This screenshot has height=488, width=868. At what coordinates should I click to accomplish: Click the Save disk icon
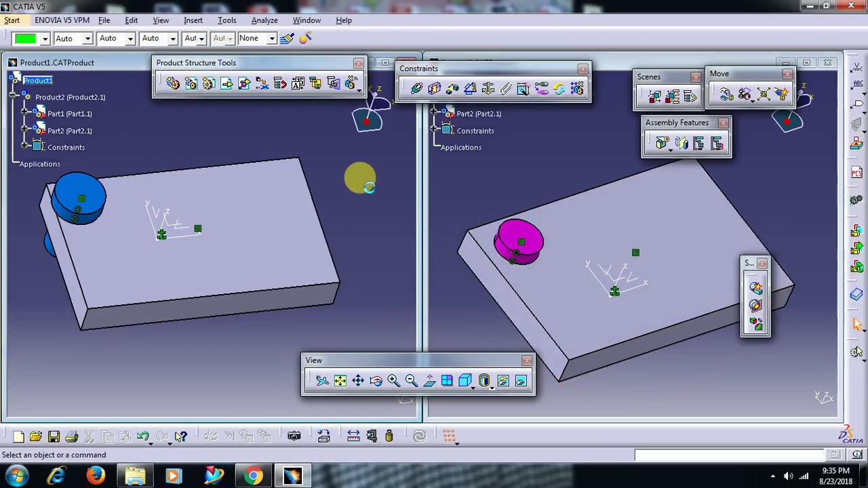pos(54,436)
